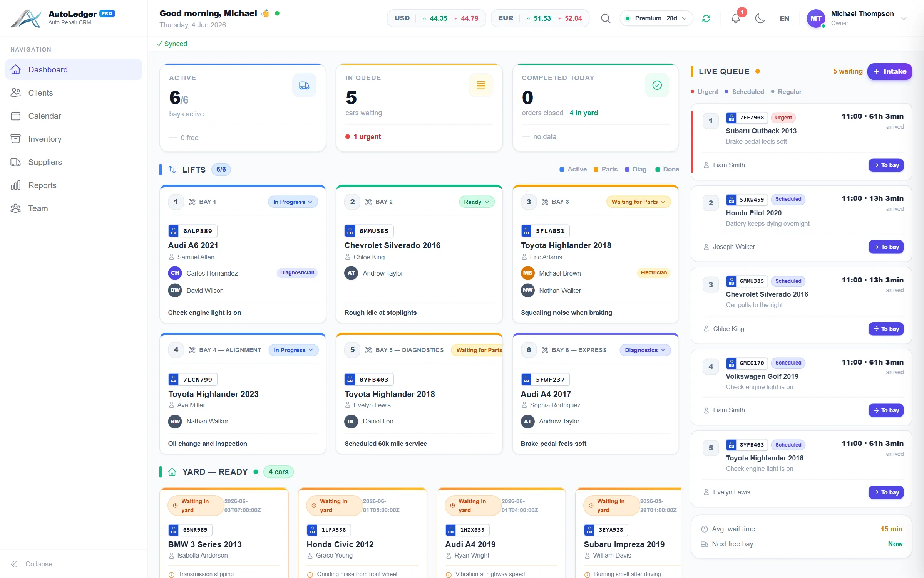Image resolution: width=924 pixels, height=578 pixels.
Task: Click the 4 cars yard badge
Action: coord(278,472)
